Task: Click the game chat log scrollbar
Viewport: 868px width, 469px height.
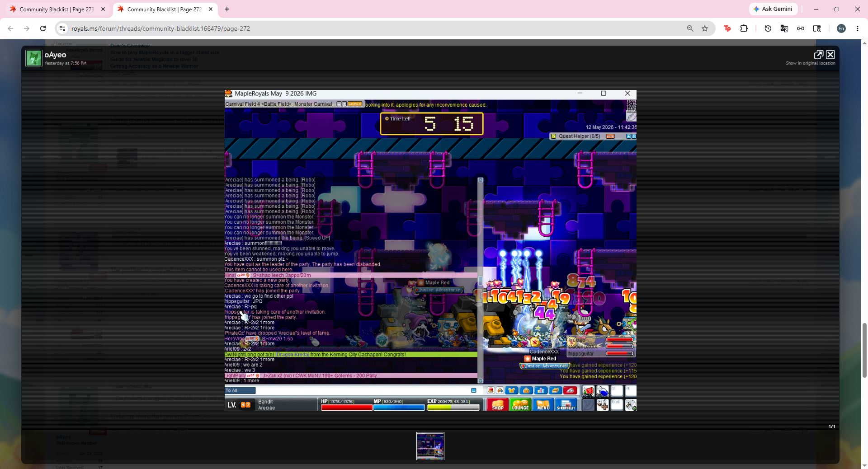Action: (481, 280)
